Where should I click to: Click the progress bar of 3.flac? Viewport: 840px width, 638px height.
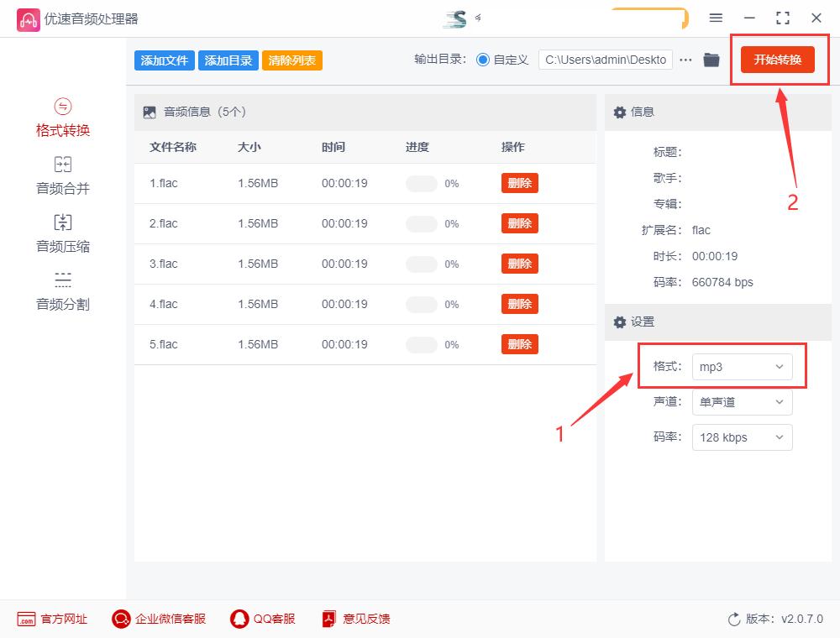point(419,264)
